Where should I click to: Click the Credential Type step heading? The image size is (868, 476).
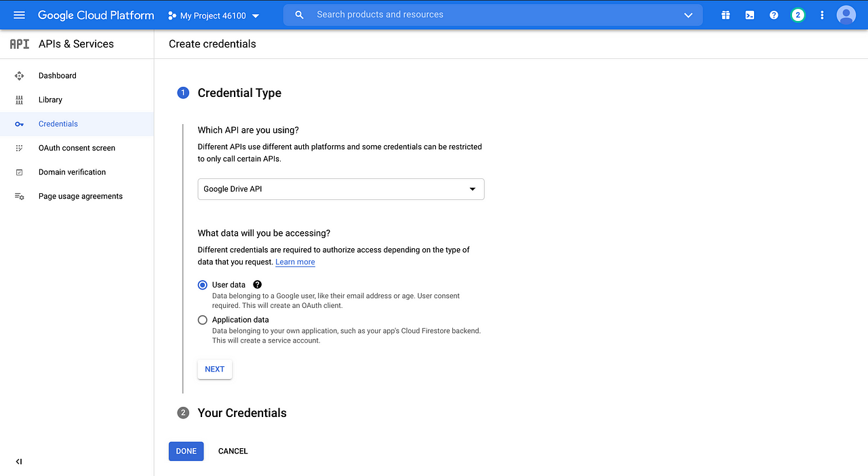239,93
